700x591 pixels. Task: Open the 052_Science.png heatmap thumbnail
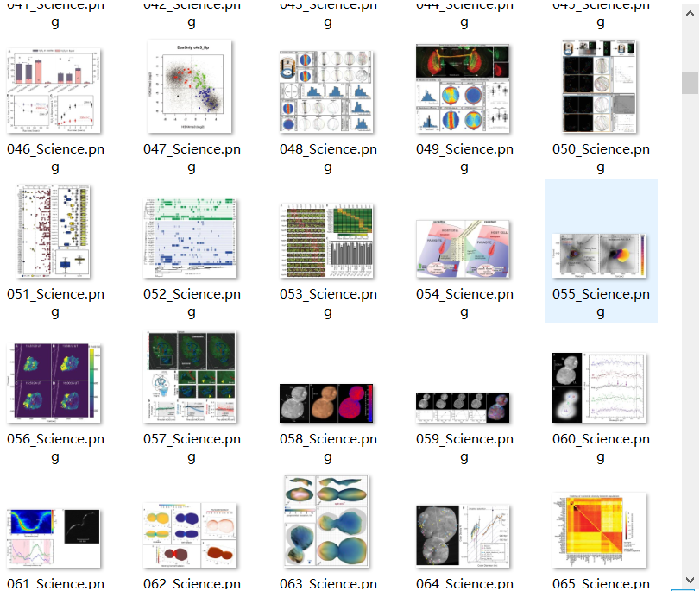(190, 238)
